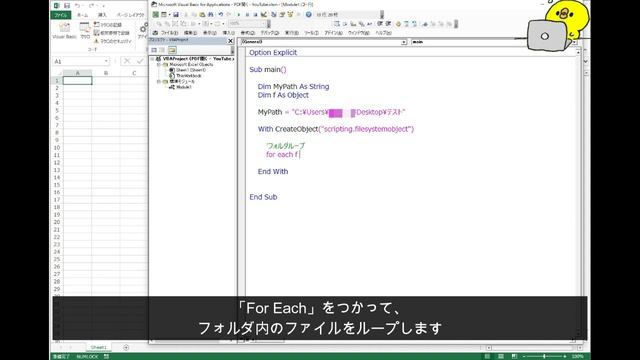Image resolution: width=640 pixels, height=360 pixels.
Task: Click the Uncomment Block icon in Edit toolbar
Action: tap(415, 24)
